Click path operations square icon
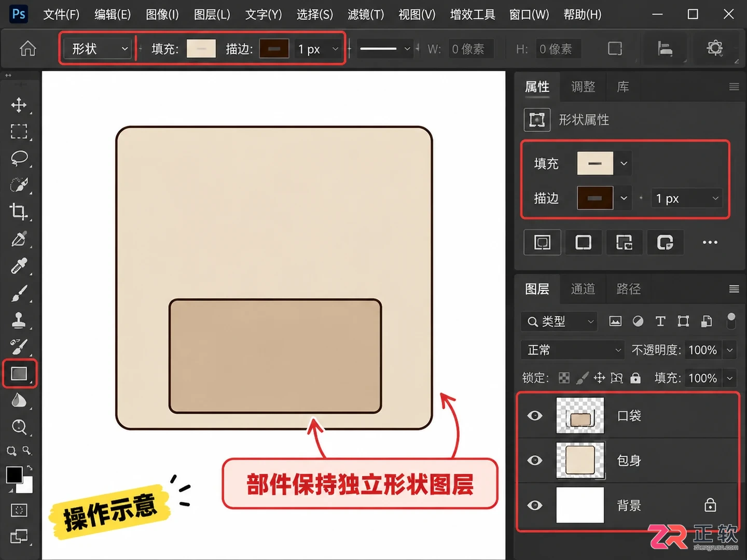The width and height of the screenshot is (747, 560). [615, 49]
